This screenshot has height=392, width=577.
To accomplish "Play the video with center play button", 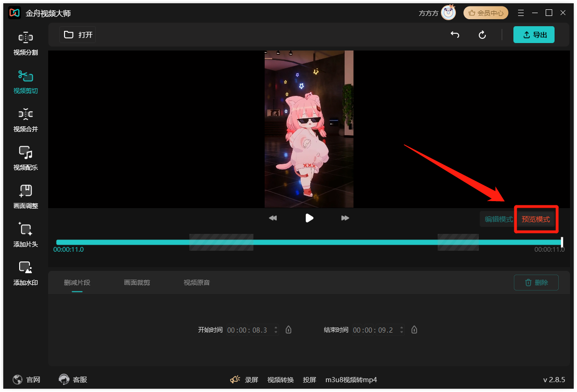I will [309, 218].
